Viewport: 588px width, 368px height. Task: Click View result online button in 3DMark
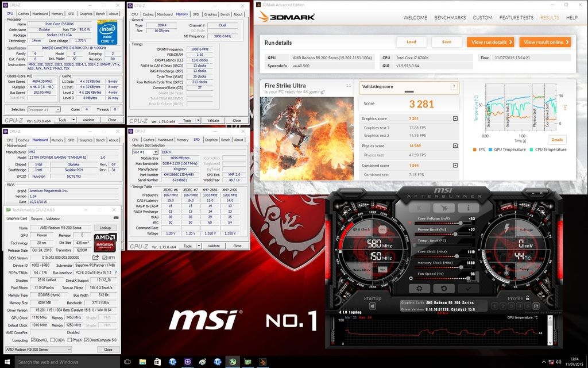tap(545, 42)
